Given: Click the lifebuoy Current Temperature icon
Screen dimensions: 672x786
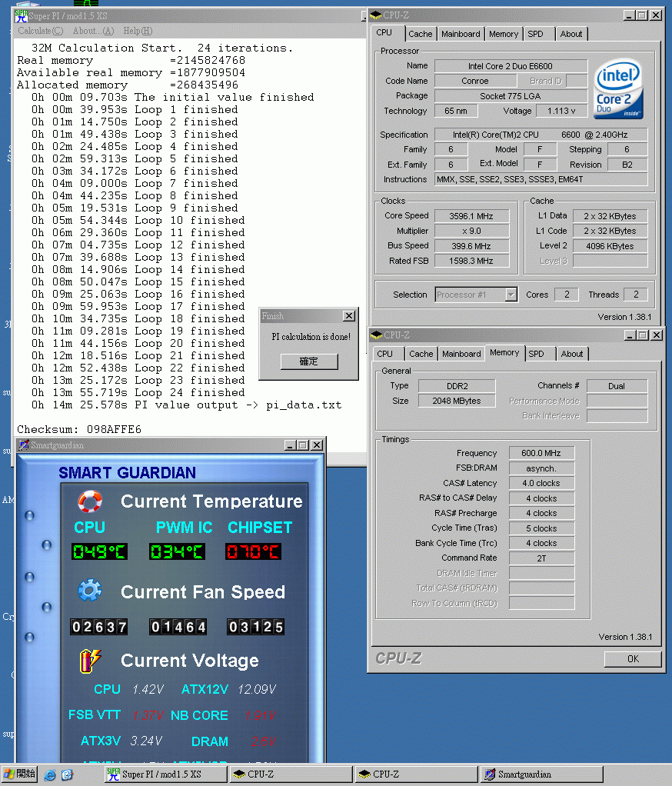Looking at the screenshot, I should (x=90, y=501).
